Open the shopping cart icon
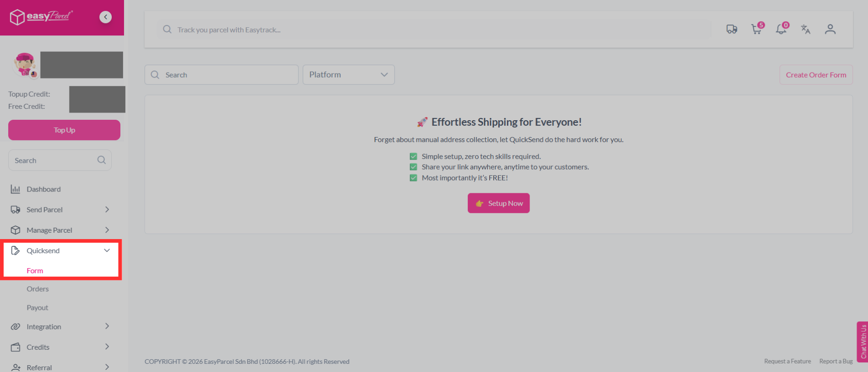Image resolution: width=868 pixels, height=372 pixels. pos(757,29)
